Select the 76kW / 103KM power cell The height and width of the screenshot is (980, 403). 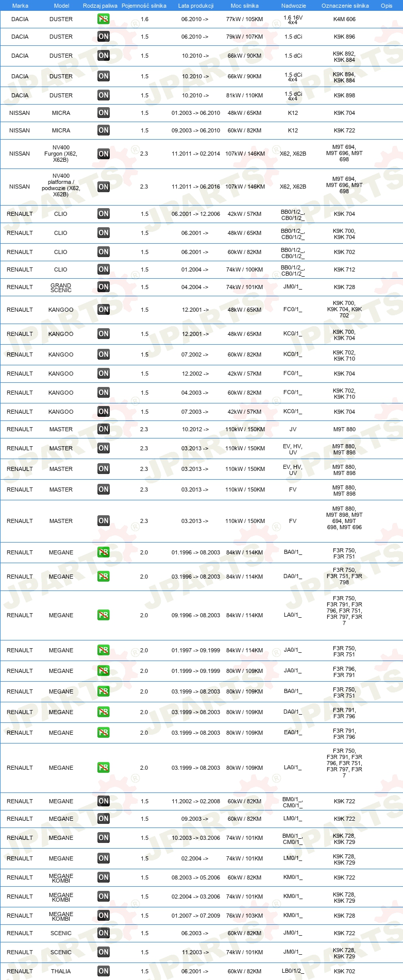244,916
